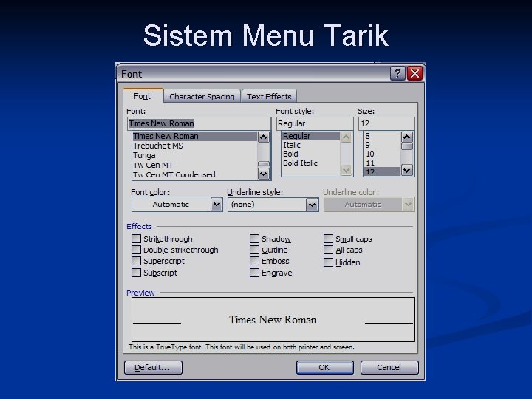The height and width of the screenshot is (399, 532).
Task: Click the Help question mark icon
Action: point(398,73)
